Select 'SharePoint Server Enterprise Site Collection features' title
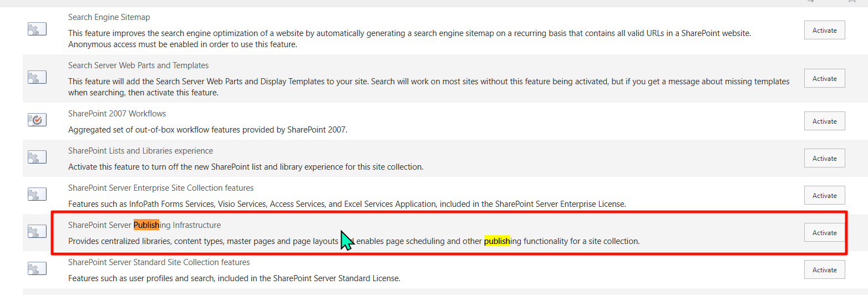This screenshot has width=868, height=295. coord(161,188)
